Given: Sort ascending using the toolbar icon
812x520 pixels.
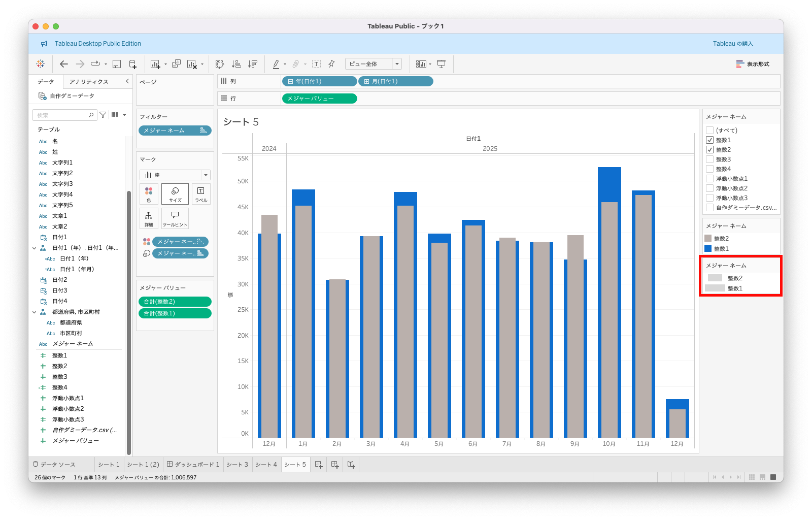Looking at the screenshot, I should pyautogui.click(x=236, y=64).
